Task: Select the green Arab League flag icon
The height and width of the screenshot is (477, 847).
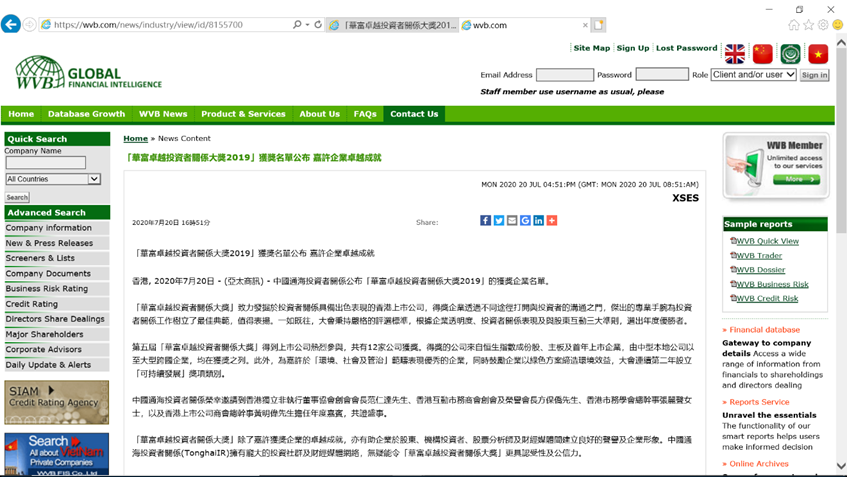Action: tap(790, 53)
